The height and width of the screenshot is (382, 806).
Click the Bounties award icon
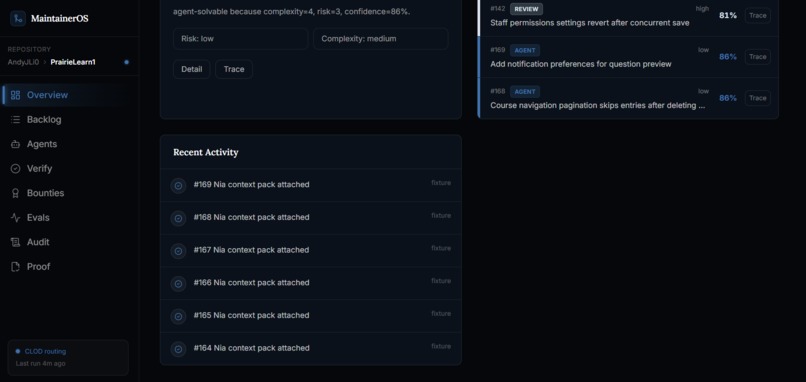tap(15, 193)
